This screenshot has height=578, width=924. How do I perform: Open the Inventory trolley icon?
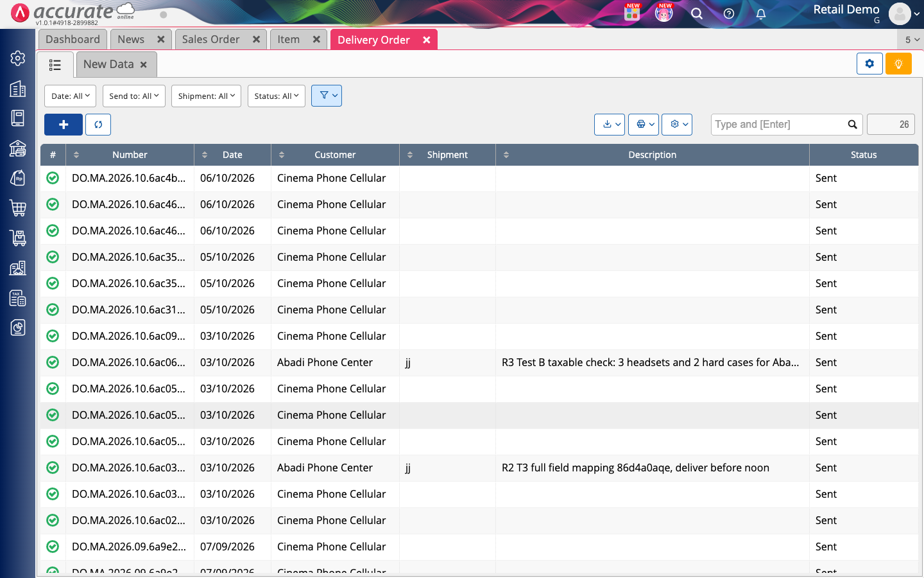pyautogui.click(x=18, y=238)
